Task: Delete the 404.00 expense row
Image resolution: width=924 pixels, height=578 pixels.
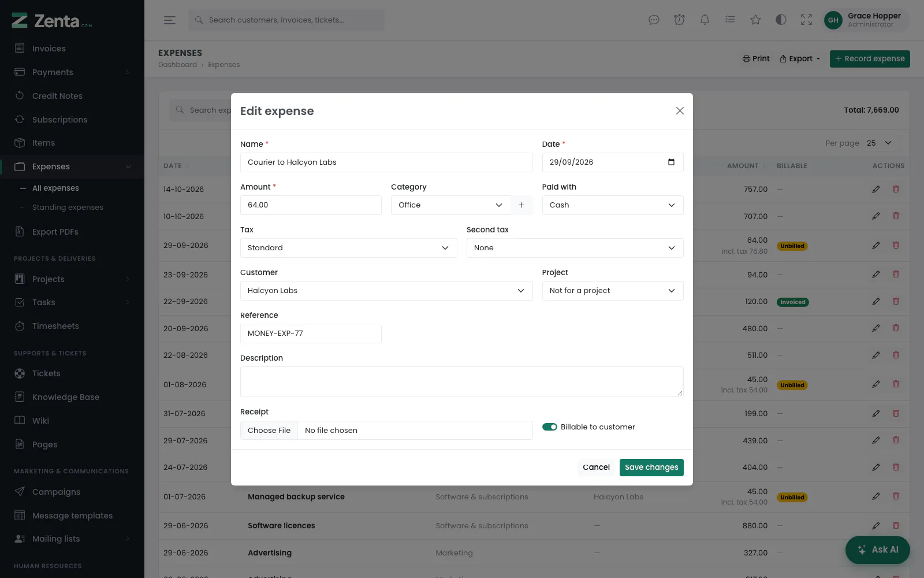Action: pyautogui.click(x=896, y=467)
